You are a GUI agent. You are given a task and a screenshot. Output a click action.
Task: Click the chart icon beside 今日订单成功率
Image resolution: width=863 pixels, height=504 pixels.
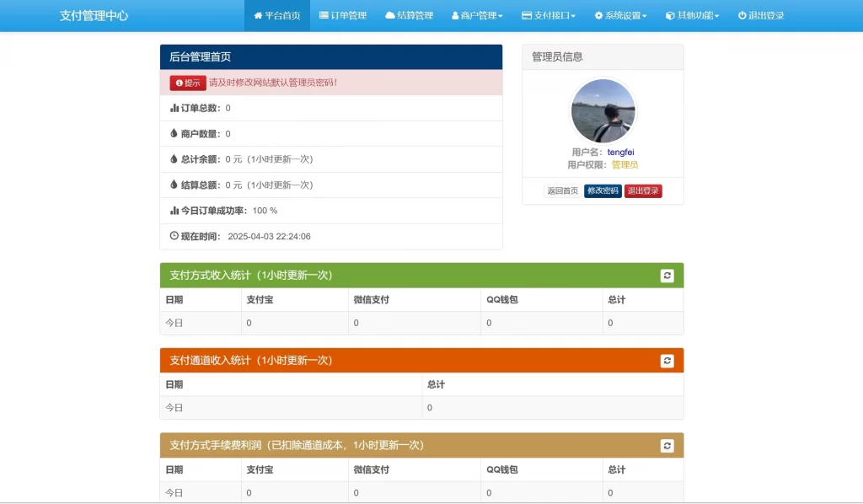[174, 210]
